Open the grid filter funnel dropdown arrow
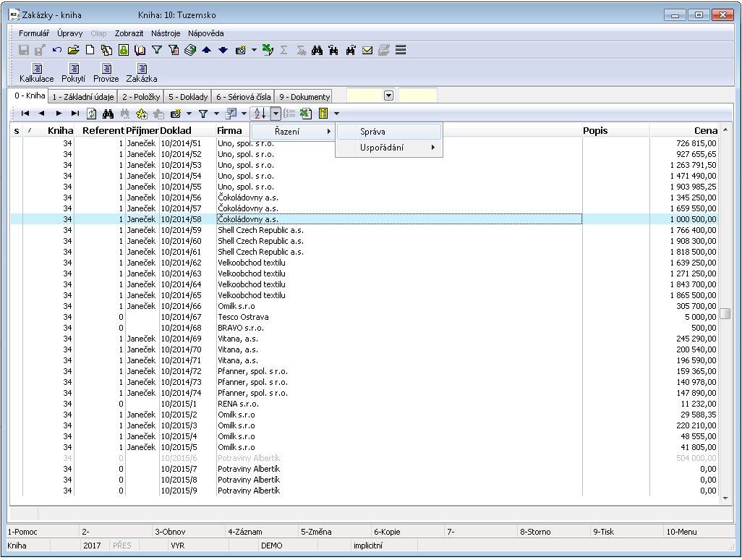 (x=216, y=114)
